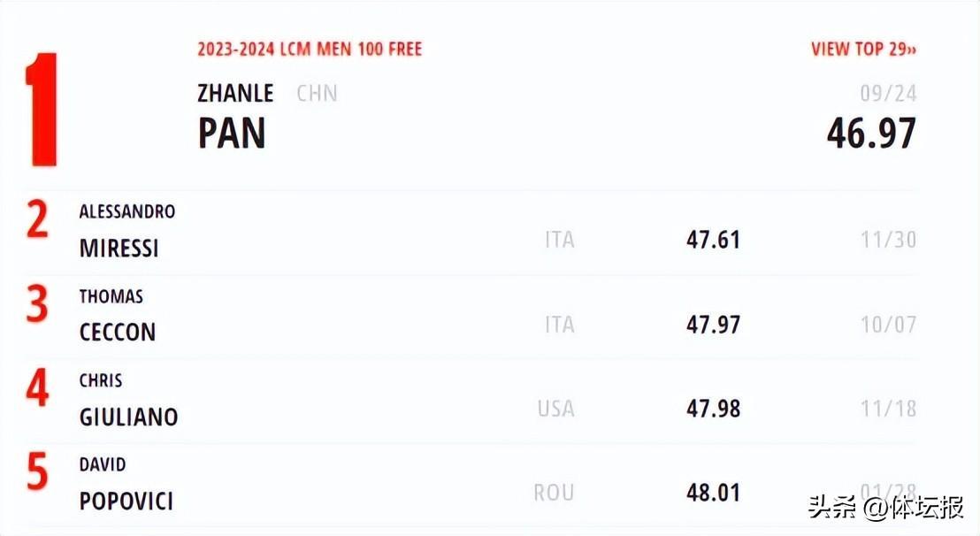This screenshot has height=536, width=980.
Task: Click the top time 46.97
Action: pyautogui.click(x=871, y=134)
